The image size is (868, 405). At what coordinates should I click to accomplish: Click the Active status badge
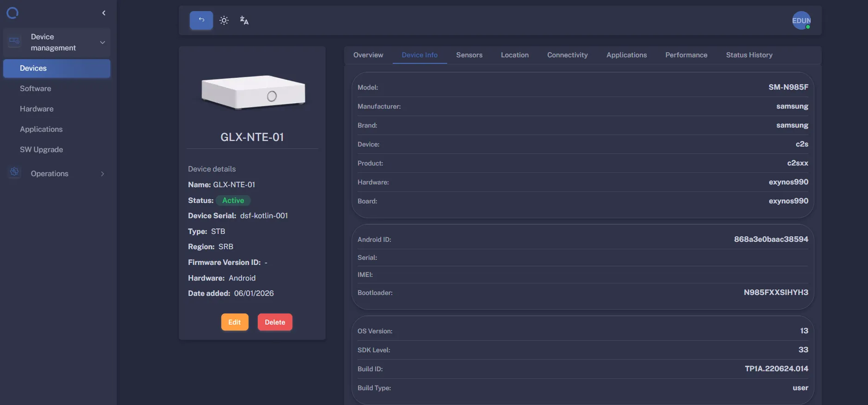pos(233,200)
